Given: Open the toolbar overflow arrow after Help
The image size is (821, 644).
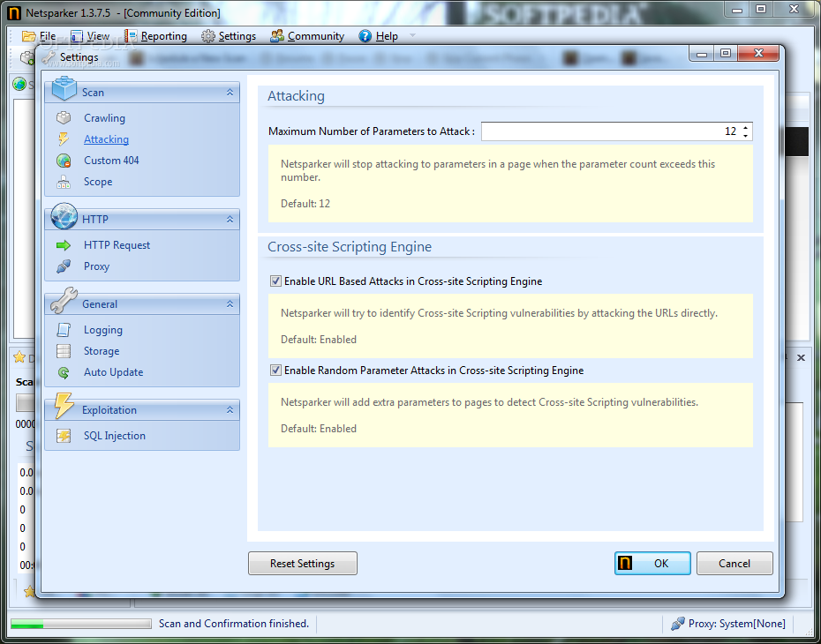Looking at the screenshot, I should 412,35.
